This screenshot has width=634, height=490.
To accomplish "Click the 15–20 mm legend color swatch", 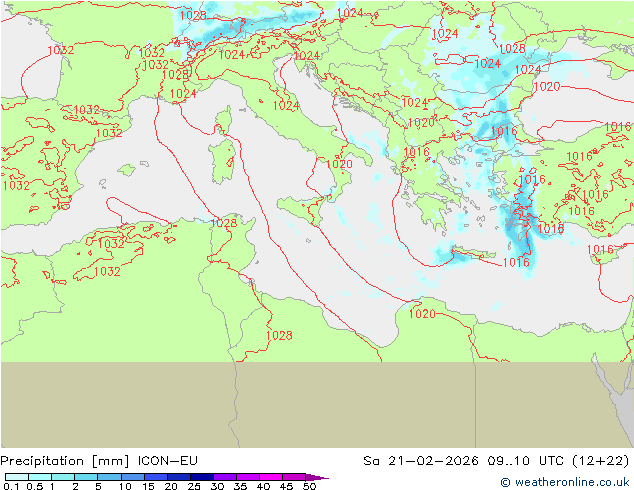I will tap(155, 477).
